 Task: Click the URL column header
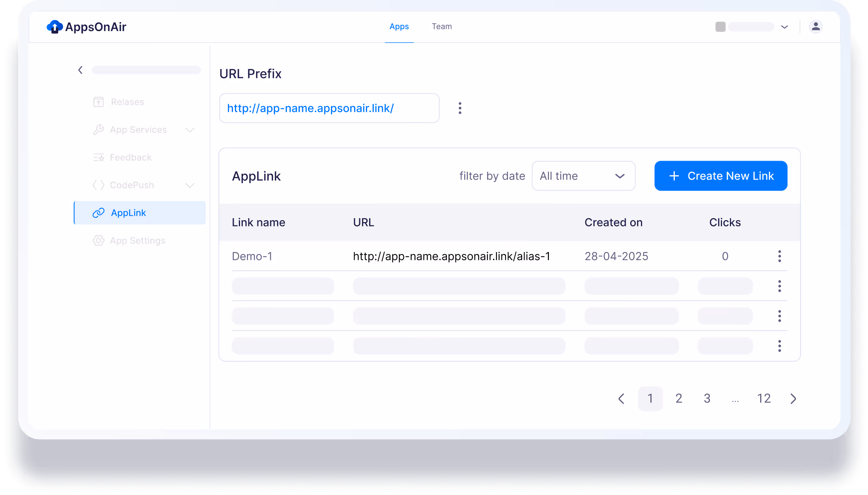[x=364, y=222]
